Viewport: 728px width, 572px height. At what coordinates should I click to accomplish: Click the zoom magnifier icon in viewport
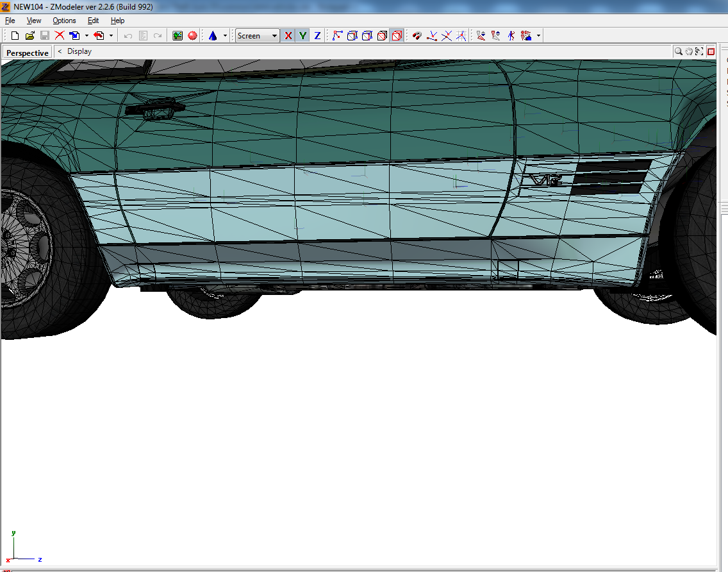pyautogui.click(x=678, y=51)
